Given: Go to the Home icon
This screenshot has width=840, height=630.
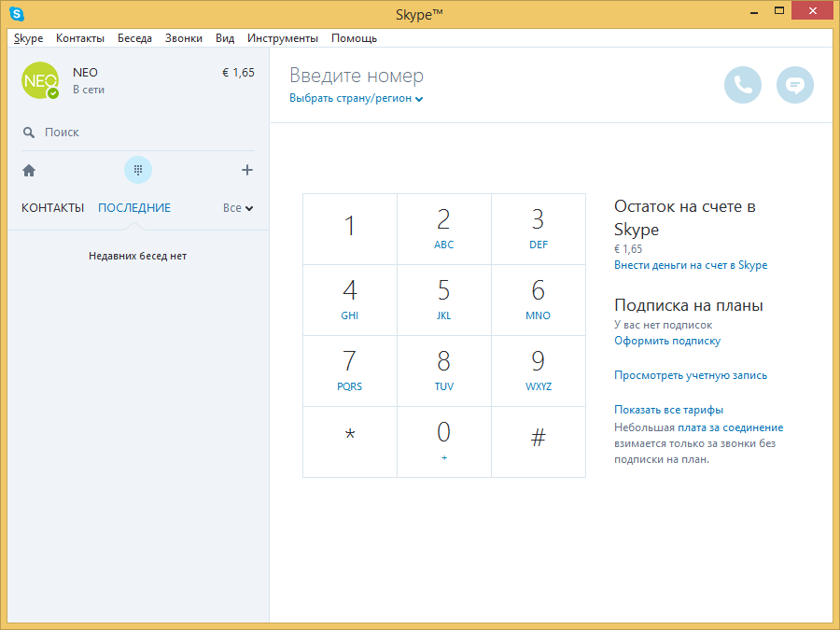Looking at the screenshot, I should [x=29, y=171].
